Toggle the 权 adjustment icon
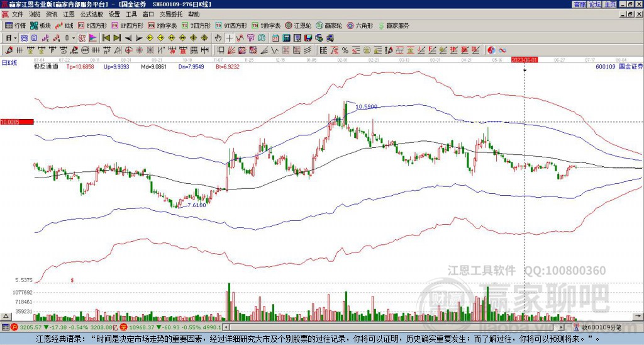Screen dimensions: 644x345 tap(82, 38)
